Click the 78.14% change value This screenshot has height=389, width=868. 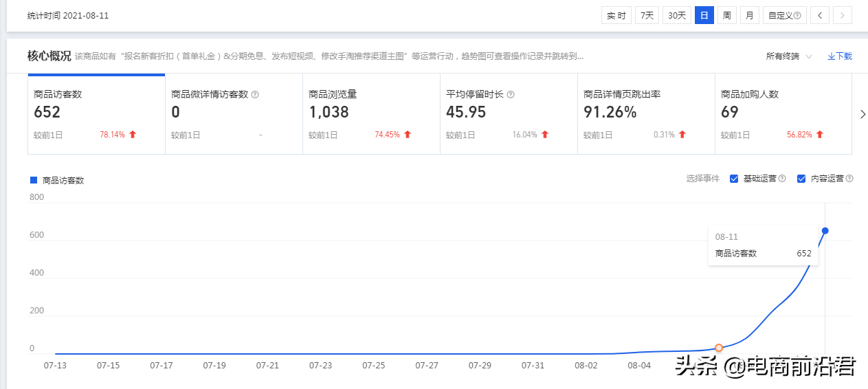click(113, 135)
